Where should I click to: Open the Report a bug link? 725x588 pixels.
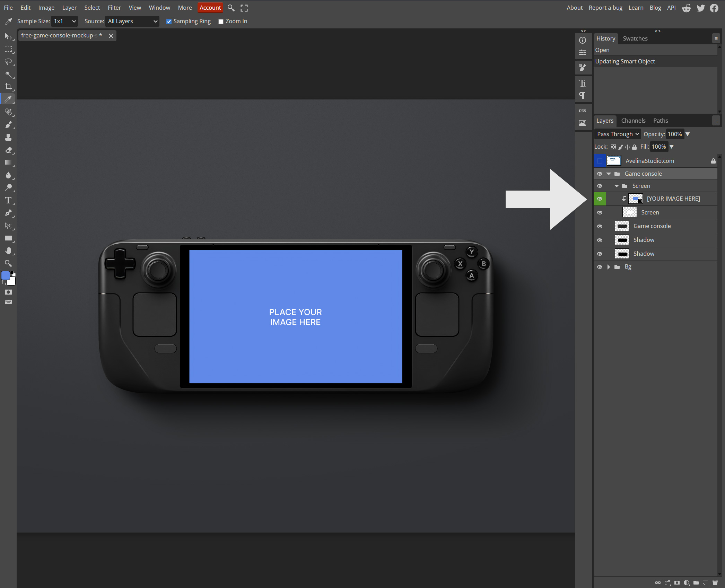click(x=605, y=8)
